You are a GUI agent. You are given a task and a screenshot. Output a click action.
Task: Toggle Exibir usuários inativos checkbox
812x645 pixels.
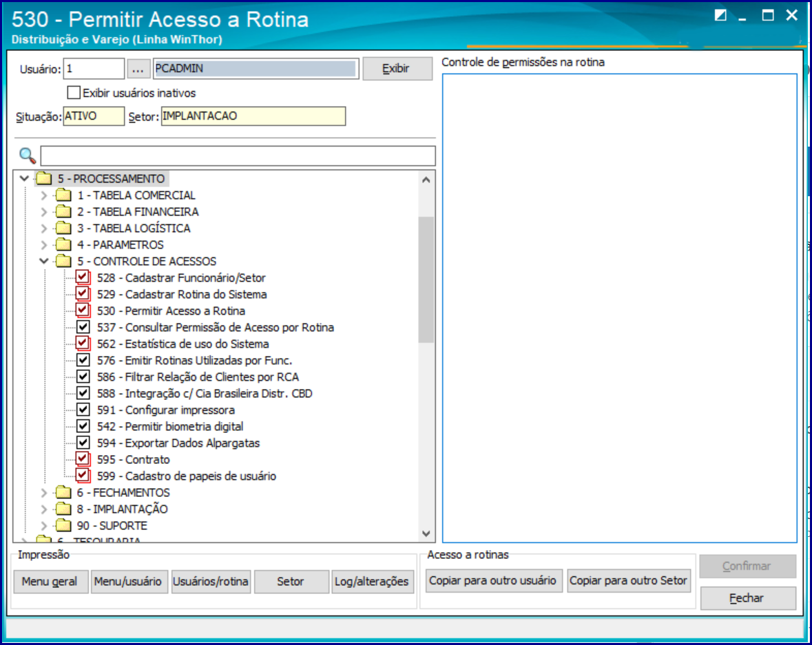click(74, 93)
